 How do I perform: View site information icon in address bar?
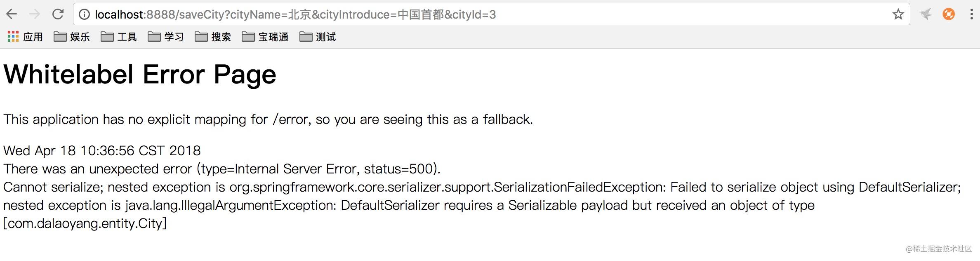[x=84, y=14]
